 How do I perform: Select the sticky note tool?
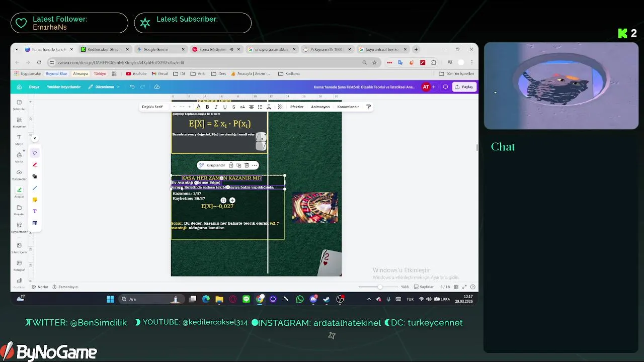coord(35,200)
